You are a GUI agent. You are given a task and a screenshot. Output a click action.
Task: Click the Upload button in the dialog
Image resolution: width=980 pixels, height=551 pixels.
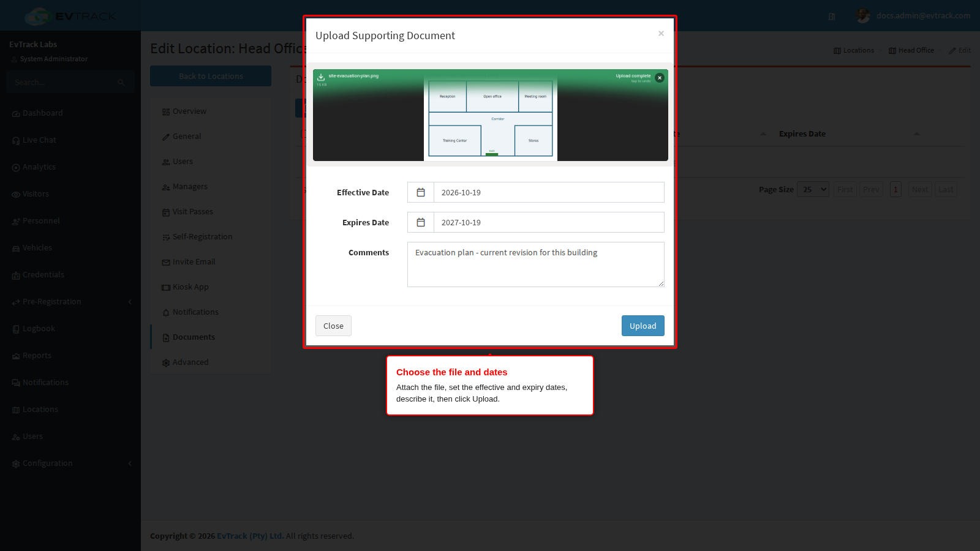tap(643, 326)
